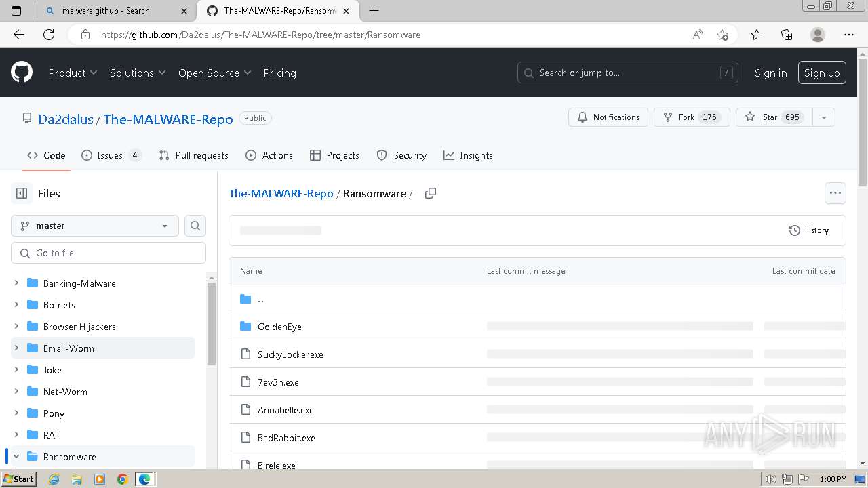
Task: Expand the Joke folder chevron
Action: (x=16, y=370)
